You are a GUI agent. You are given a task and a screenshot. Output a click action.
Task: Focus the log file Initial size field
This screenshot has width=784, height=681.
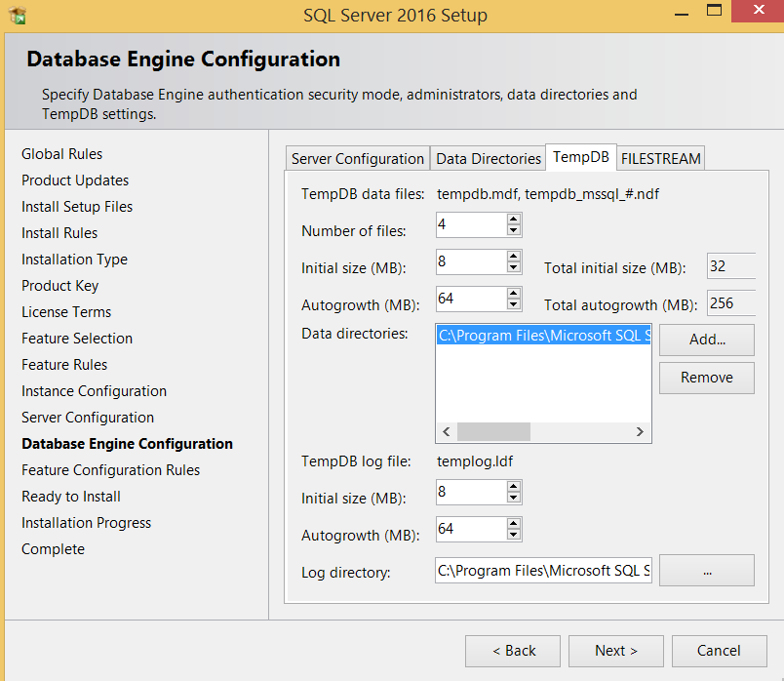[x=472, y=492]
